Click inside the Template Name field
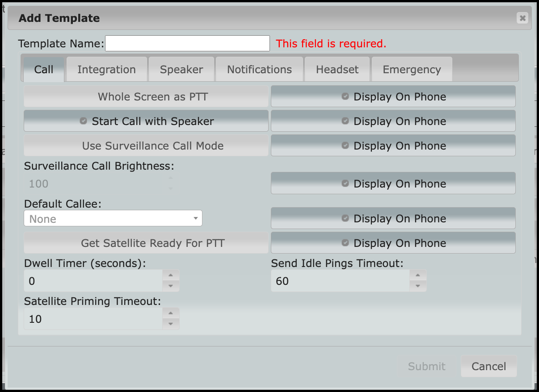The width and height of the screenshot is (539, 392). [x=187, y=43]
